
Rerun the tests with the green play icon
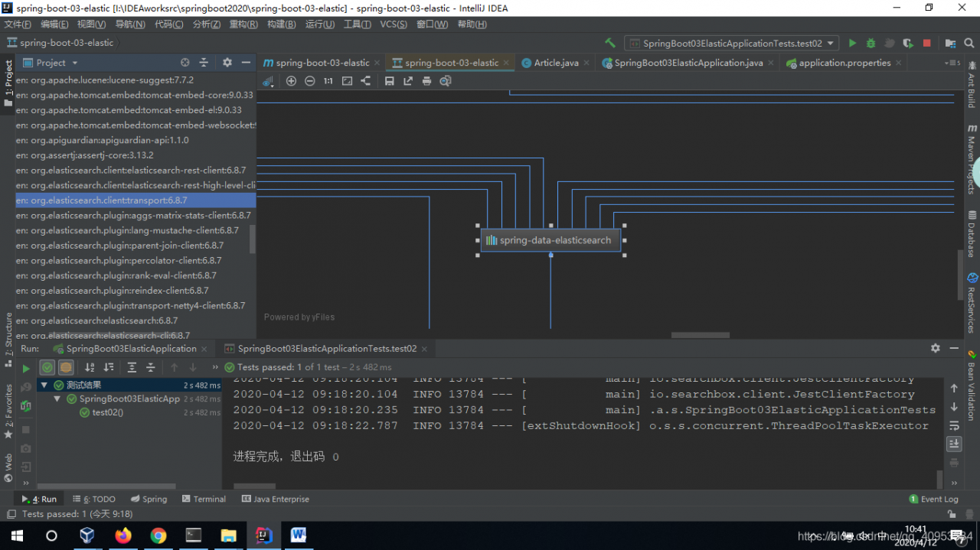(x=26, y=368)
